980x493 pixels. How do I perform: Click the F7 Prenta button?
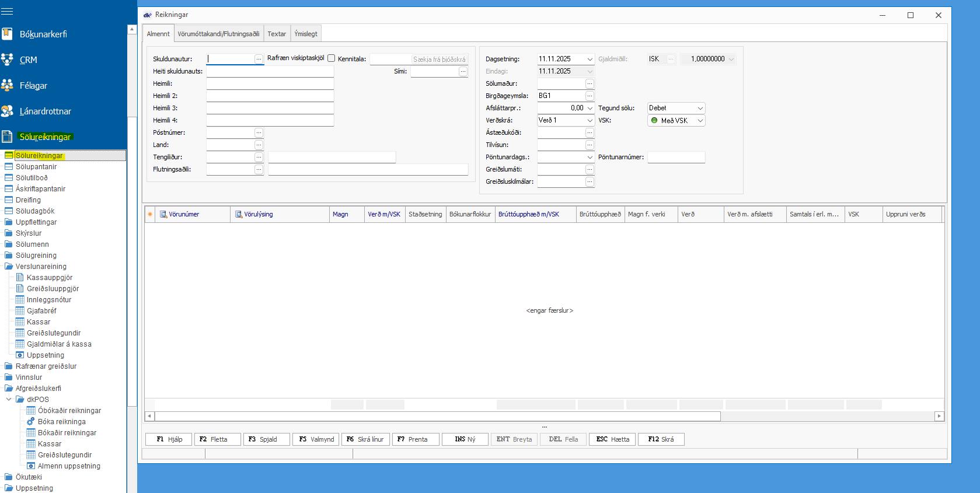(416, 439)
